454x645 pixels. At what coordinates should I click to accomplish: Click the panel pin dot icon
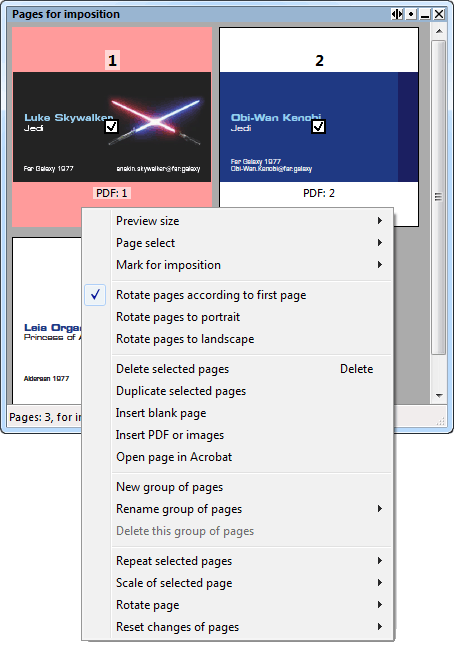pyautogui.click(x=411, y=14)
